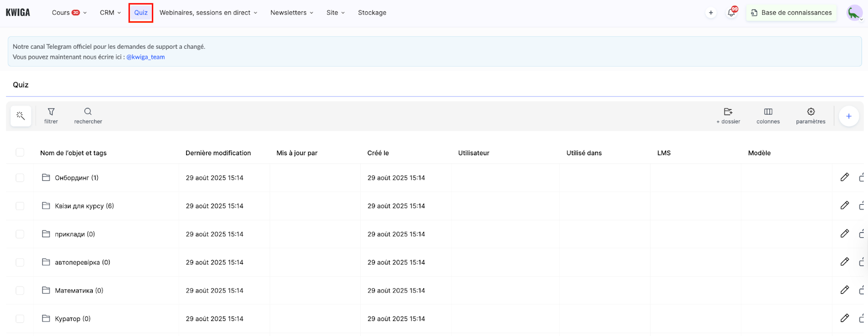Screen dimensions: 868x336
Task: Click pencil icon for Куратор row
Action: [844, 318]
